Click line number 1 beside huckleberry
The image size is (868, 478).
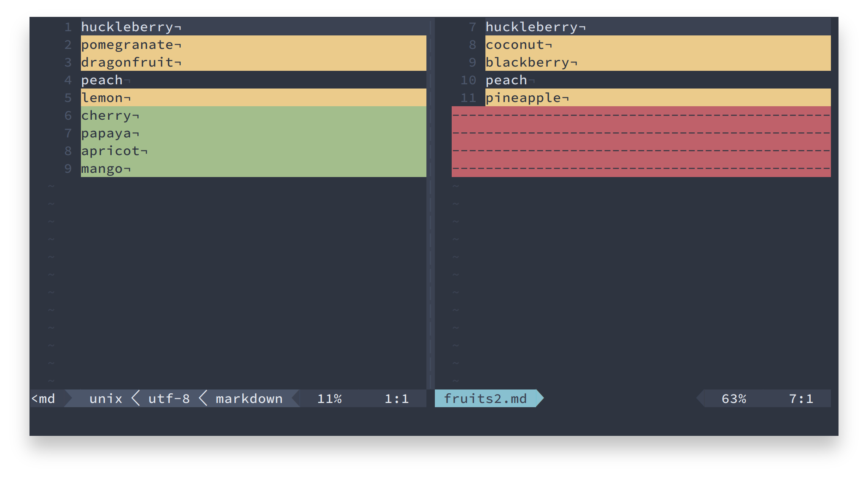pos(68,27)
